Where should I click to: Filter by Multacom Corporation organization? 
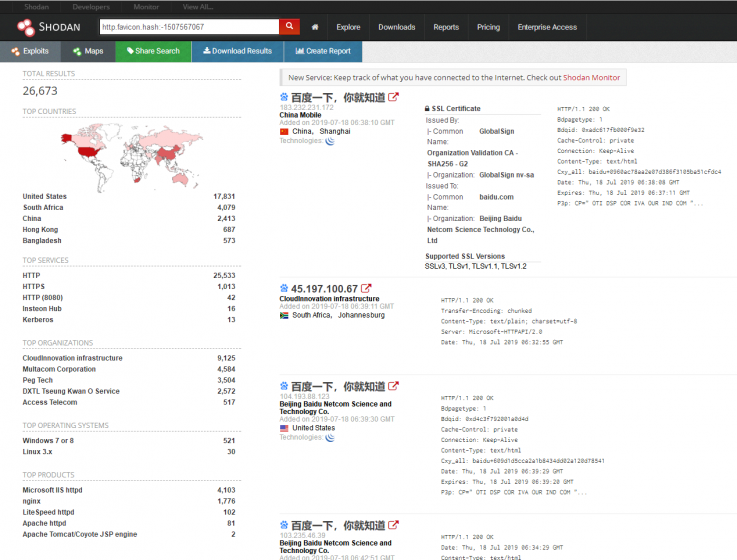[x=59, y=369]
